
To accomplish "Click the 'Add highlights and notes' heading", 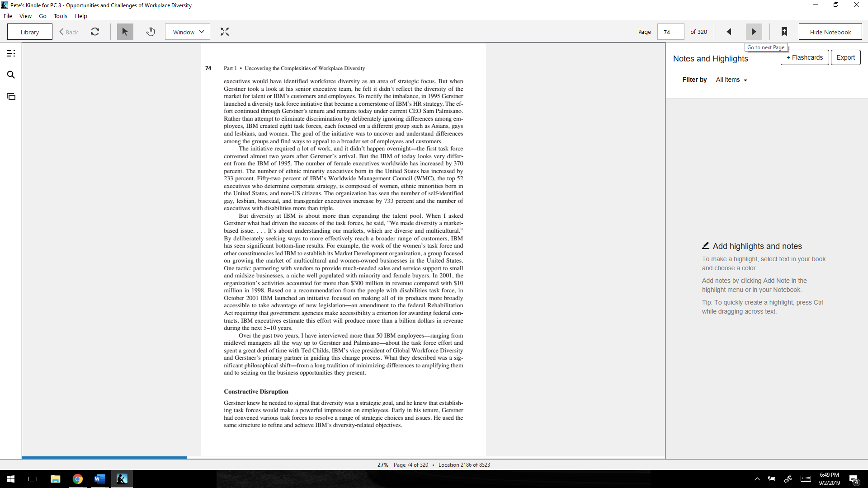I will coord(757,246).
